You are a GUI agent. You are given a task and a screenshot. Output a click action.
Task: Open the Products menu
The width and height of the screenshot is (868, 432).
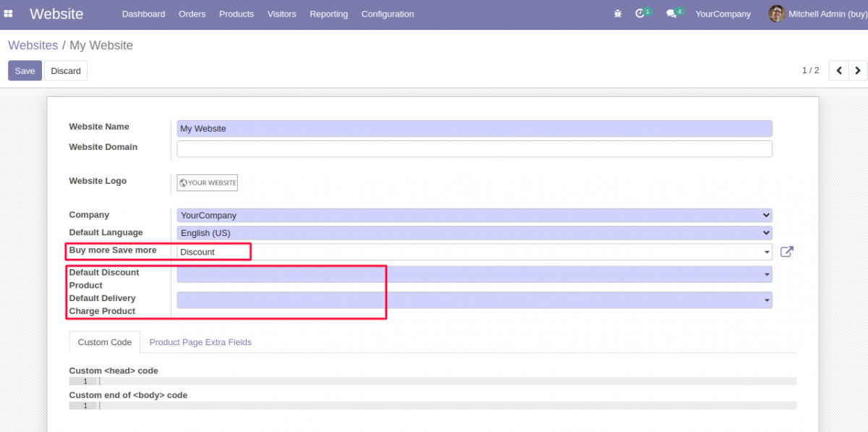237,14
